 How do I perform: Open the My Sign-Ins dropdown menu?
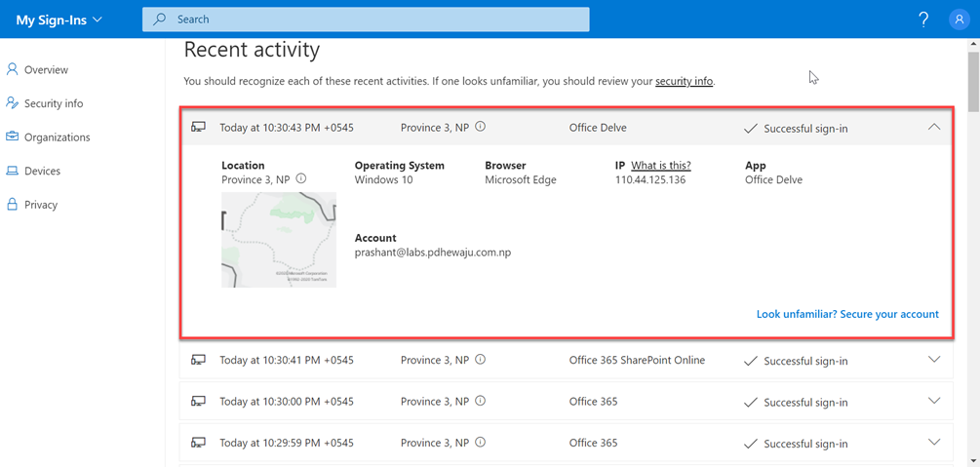coord(59,19)
